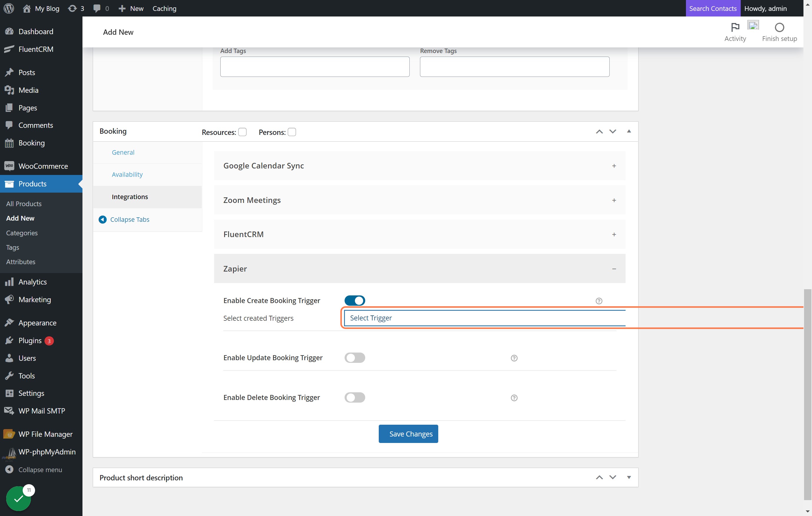This screenshot has width=812, height=516.
Task: Enable the Delete Booking Trigger toggle
Action: [355, 397]
